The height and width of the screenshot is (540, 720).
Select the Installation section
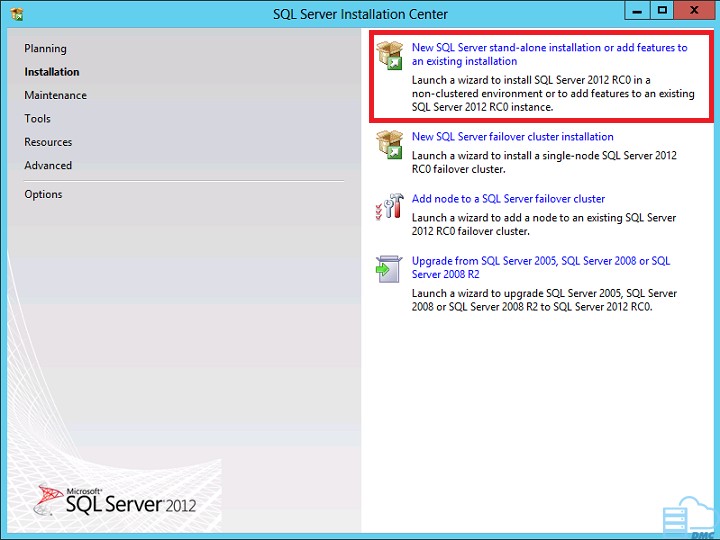tap(52, 72)
